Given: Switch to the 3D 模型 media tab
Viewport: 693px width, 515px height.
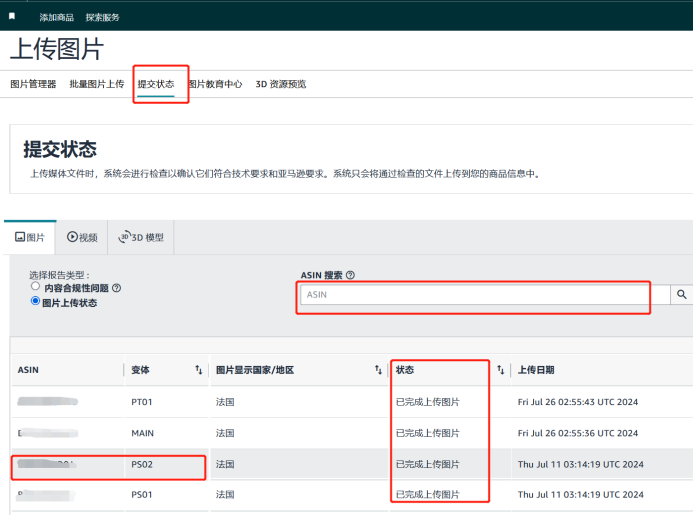Looking at the screenshot, I should tap(141, 237).
